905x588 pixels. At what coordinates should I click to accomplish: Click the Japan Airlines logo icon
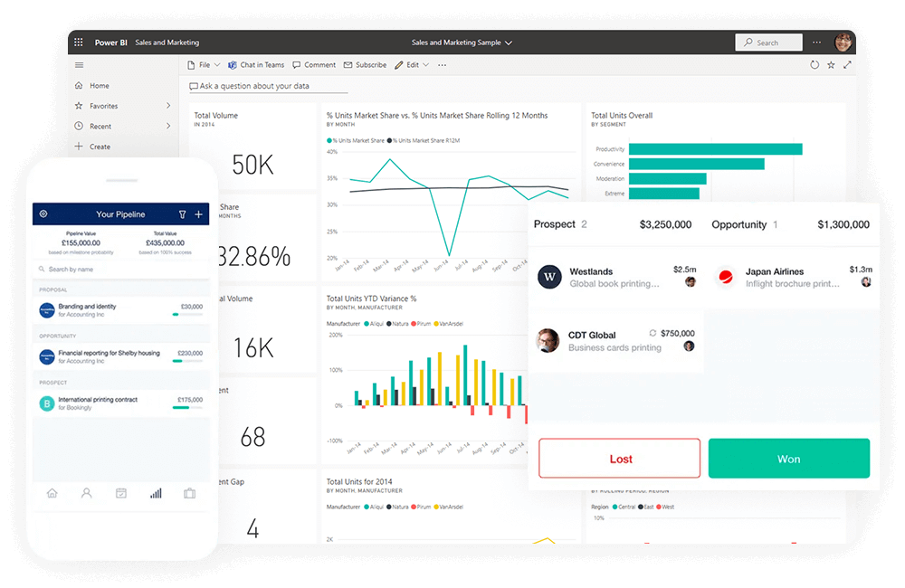726,277
